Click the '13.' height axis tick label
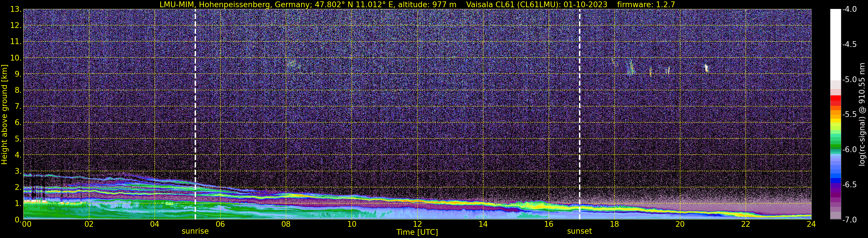Image resolution: width=868 pixels, height=238 pixels. [x=16, y=9]
